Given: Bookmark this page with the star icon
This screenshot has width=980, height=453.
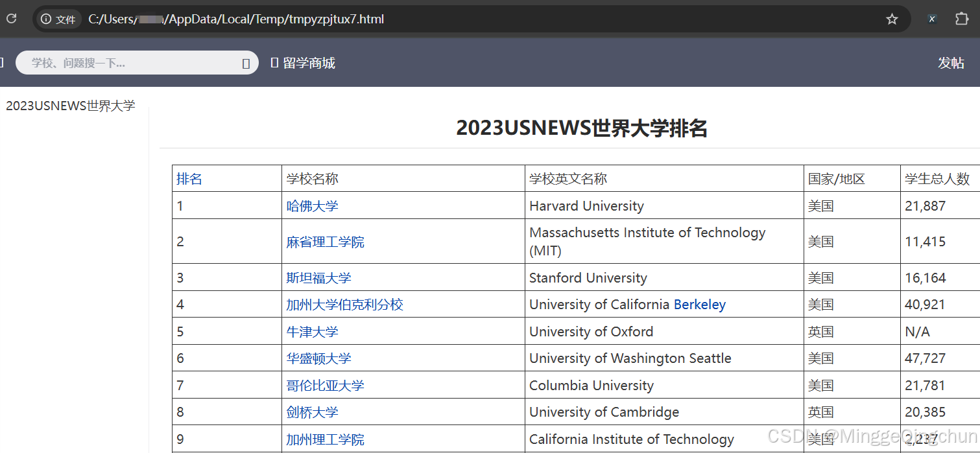Looking at the screenshot, I should click(892, 19).
